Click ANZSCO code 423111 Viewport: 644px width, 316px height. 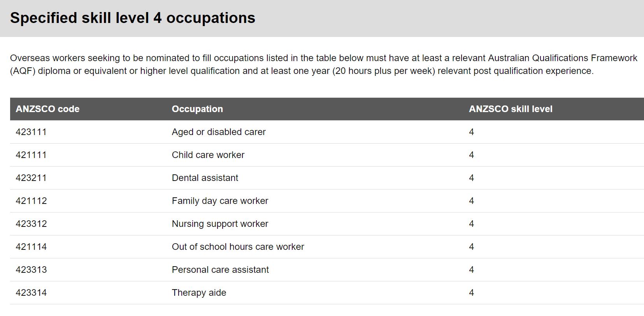point(31,132)
